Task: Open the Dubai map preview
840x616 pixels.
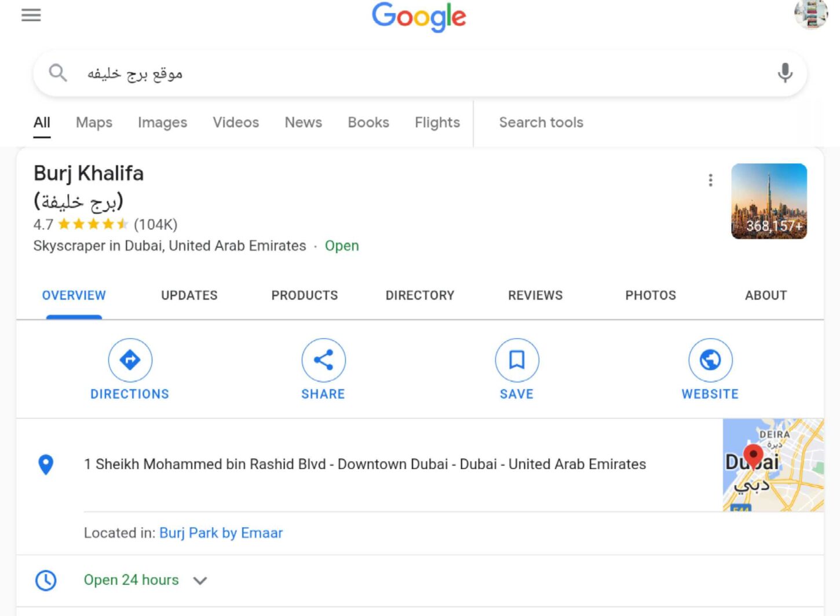Action: click(773, 465)
